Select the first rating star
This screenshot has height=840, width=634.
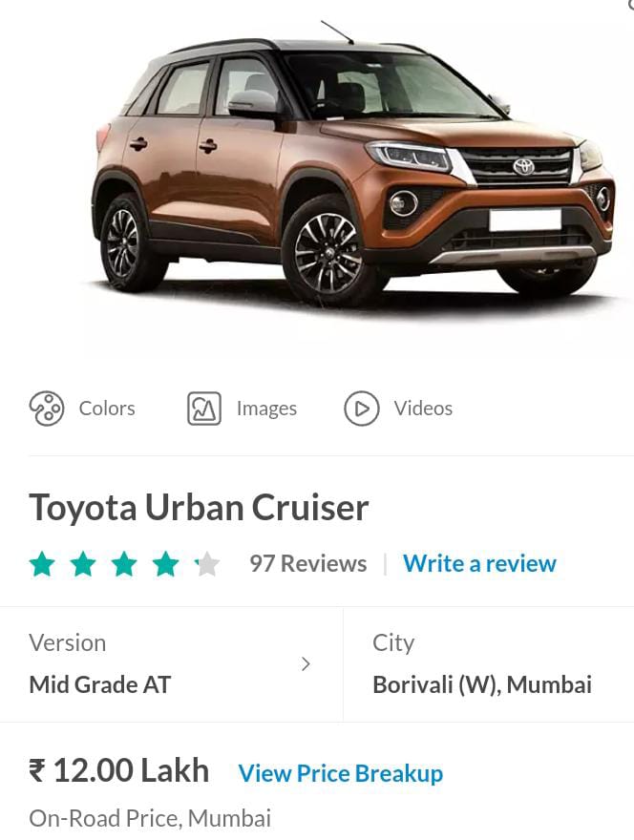42,564
